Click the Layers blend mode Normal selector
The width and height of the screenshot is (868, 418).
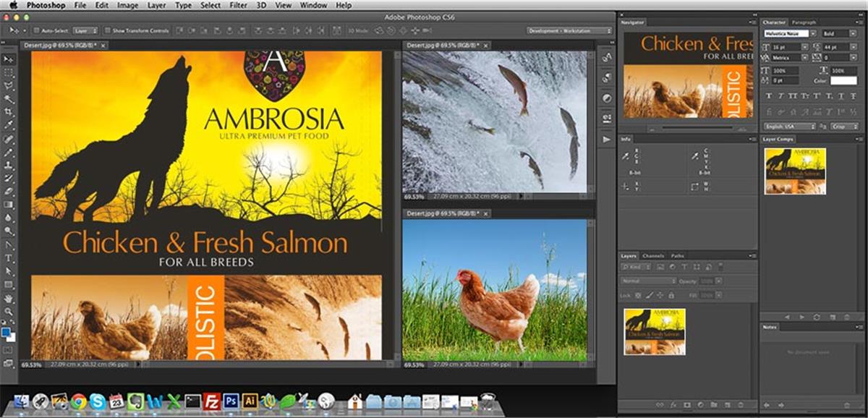648,281
